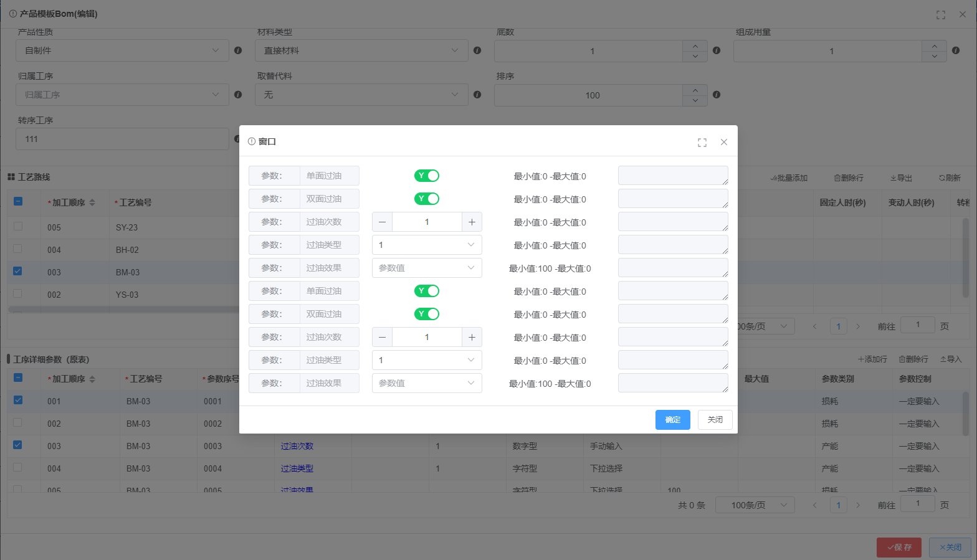Screen dimensions: 977x560
Task: Check the 工艺路线 row 005 checkbox
Action: point(17,226)
